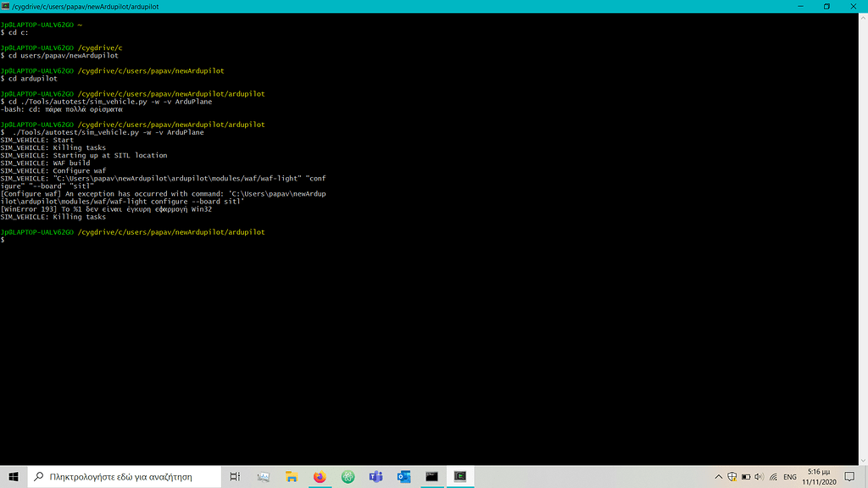Launch the Atom editor from the taskbar
This screenshot has width=868, height=488.
[x=348, y=476]
